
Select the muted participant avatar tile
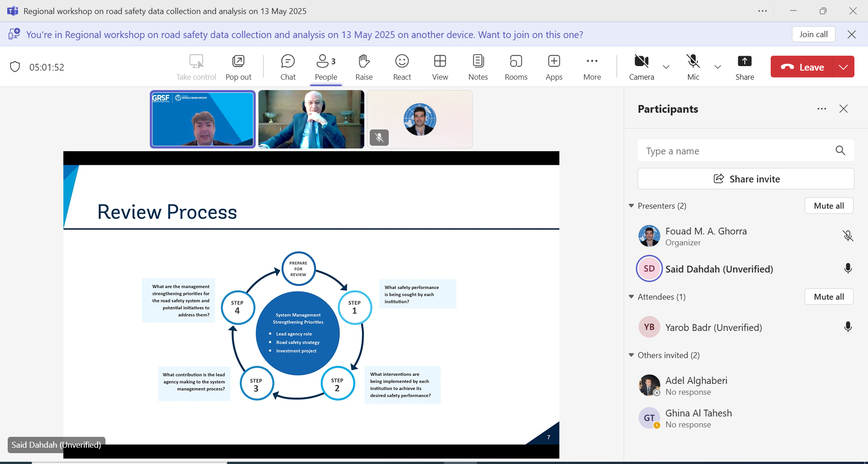click(x=420, y=119)
